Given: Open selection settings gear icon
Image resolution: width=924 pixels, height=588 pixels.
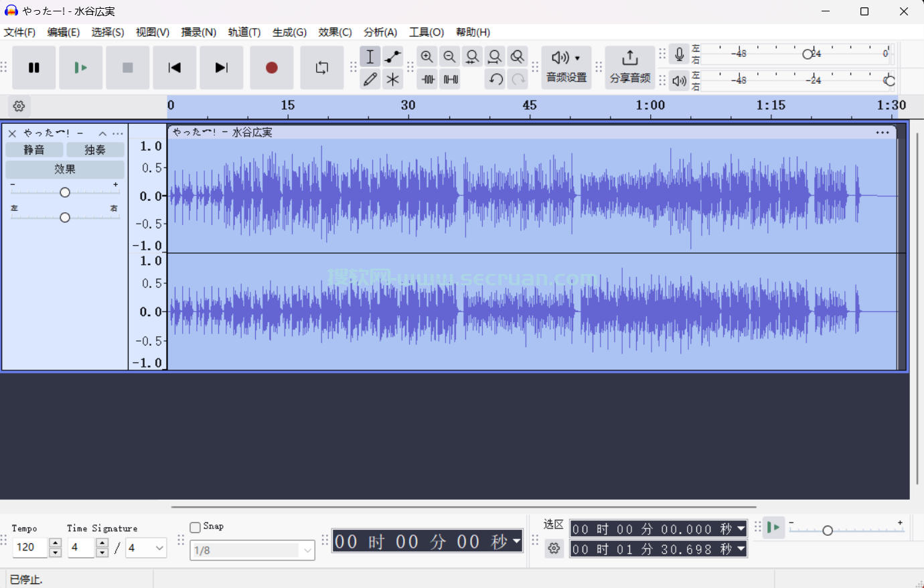Looking at the screenshot, I should 554,548.
